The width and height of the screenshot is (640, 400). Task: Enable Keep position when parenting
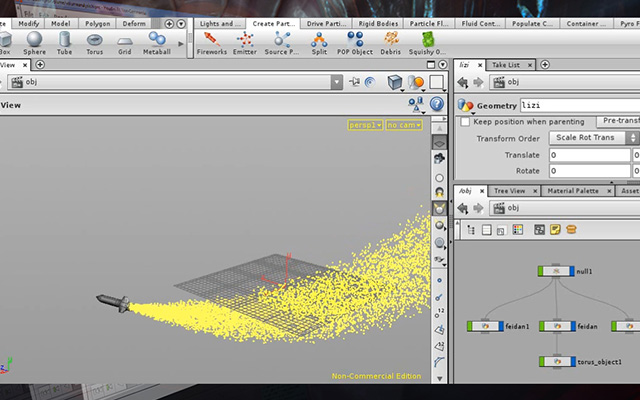coord(465,122)
